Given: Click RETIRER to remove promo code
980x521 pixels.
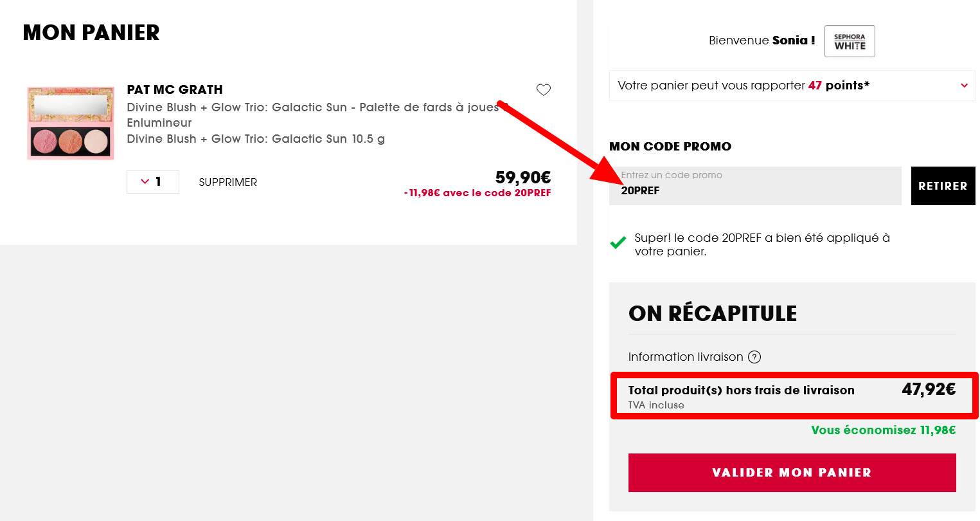Looking at the screenshot, I should click(x=943, y=186).
